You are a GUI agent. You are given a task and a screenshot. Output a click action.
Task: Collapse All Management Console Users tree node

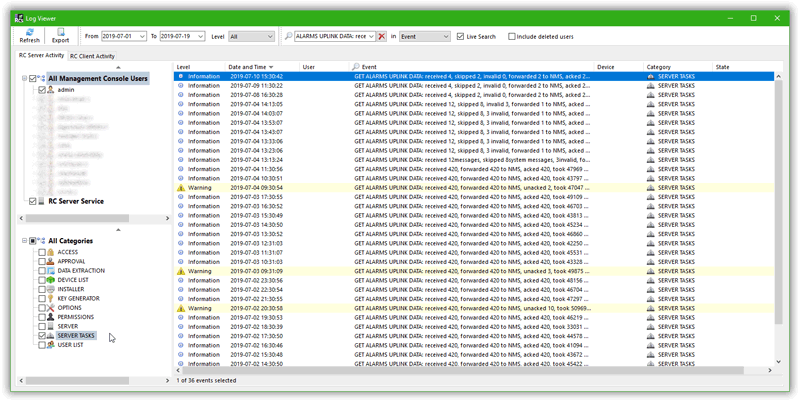click(x=24, y=79)
